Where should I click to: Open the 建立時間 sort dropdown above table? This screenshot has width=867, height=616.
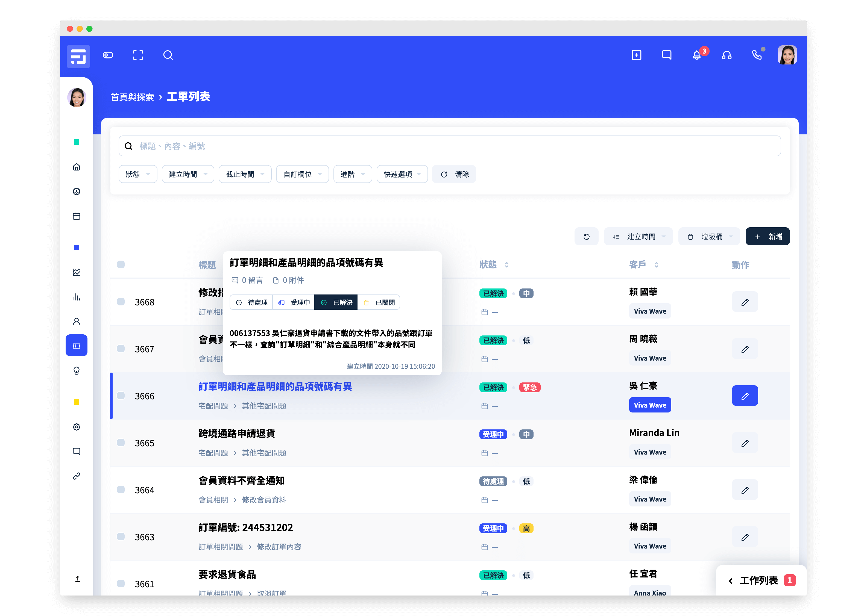click(x=638, y=237)
